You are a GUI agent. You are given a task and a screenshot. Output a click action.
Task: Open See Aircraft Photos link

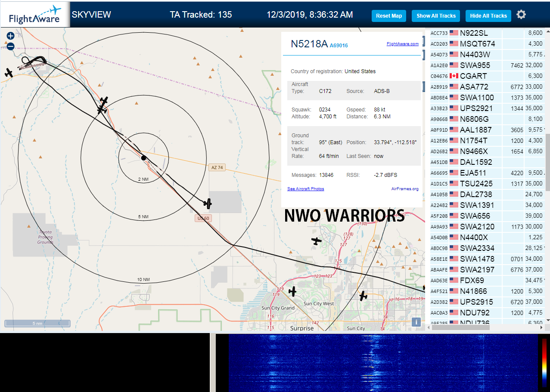306,189
